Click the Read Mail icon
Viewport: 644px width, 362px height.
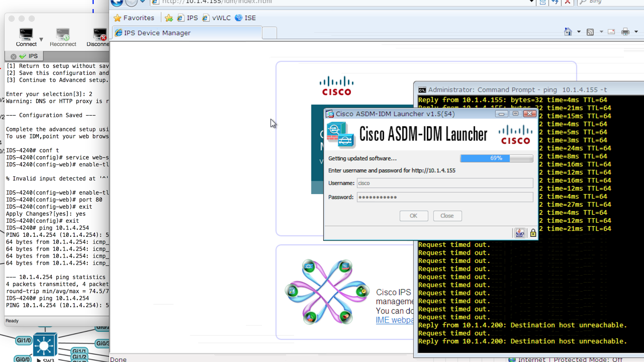click(x=611, y=32)
